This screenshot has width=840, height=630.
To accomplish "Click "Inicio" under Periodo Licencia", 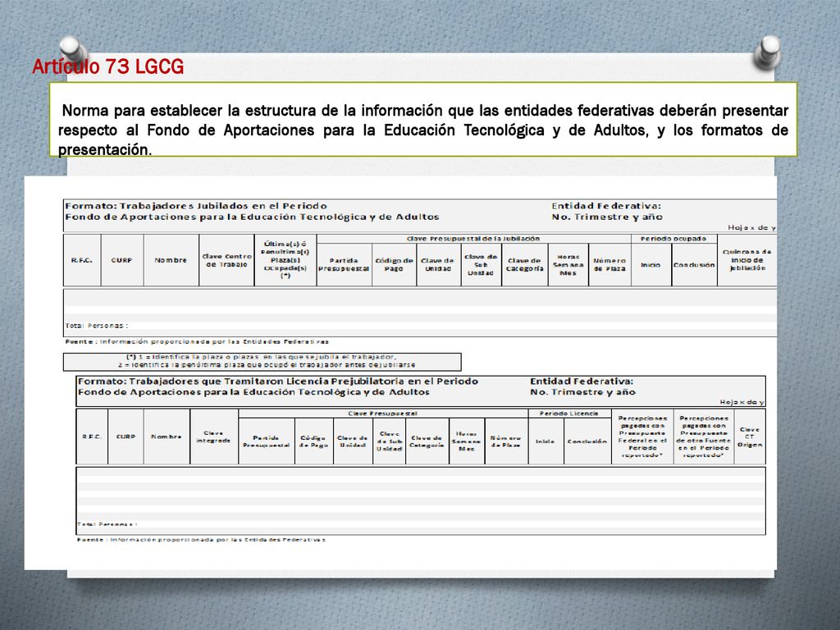I will [546, 441].
